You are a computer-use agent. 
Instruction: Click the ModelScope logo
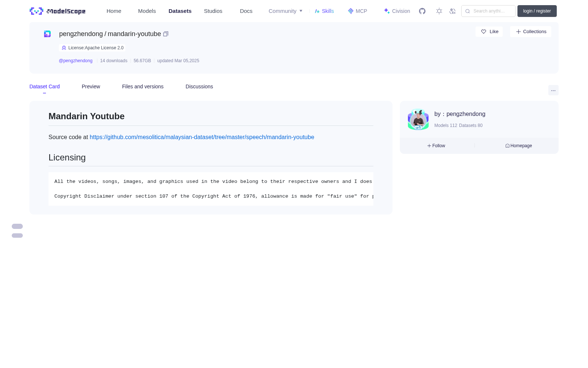pos(58,11)
